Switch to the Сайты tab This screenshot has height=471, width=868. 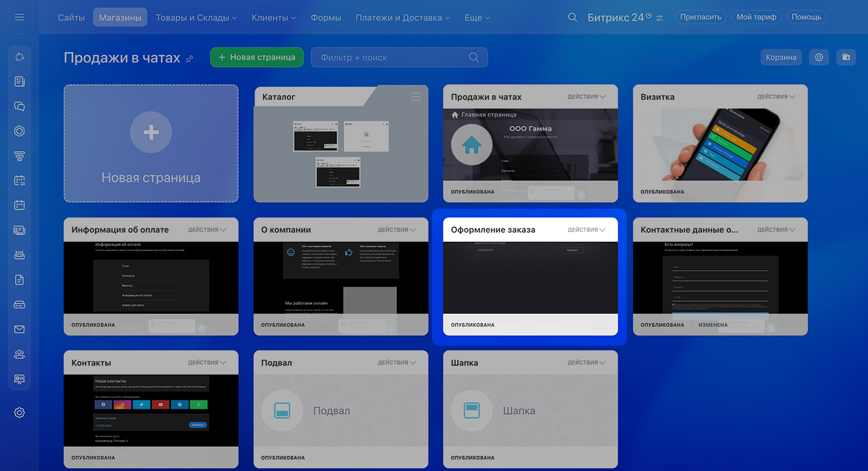pyautogui.click(x=71, y=18)
